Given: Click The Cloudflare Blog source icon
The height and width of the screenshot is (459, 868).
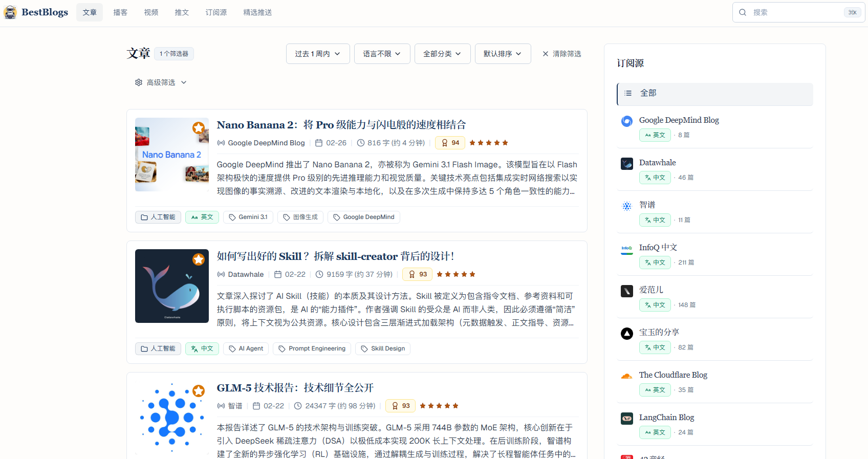Looking at the screenshot, I should pos(626,376).
